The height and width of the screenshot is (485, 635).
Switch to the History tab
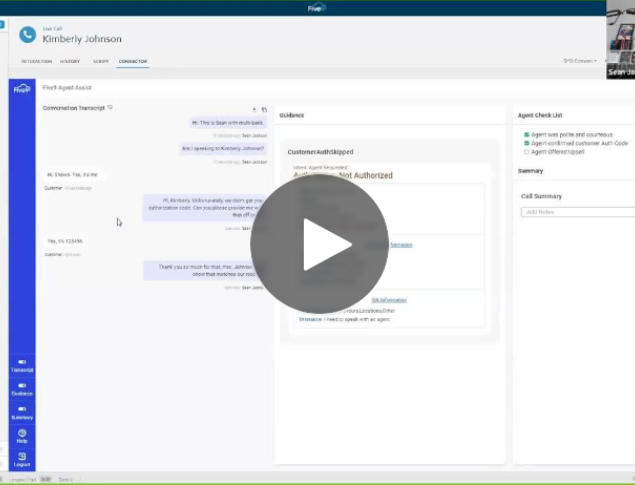(x=70, y=61)
